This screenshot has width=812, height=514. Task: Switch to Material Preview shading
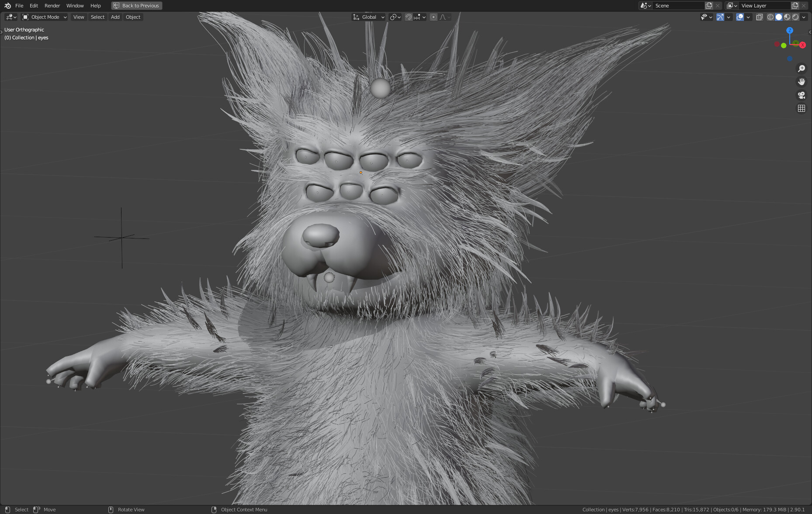[787, 17]
